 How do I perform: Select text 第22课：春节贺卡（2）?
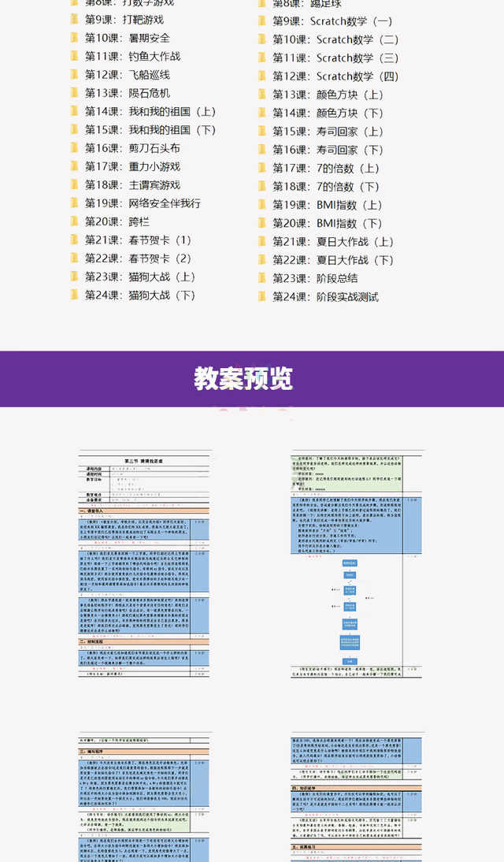click(138, 258)
